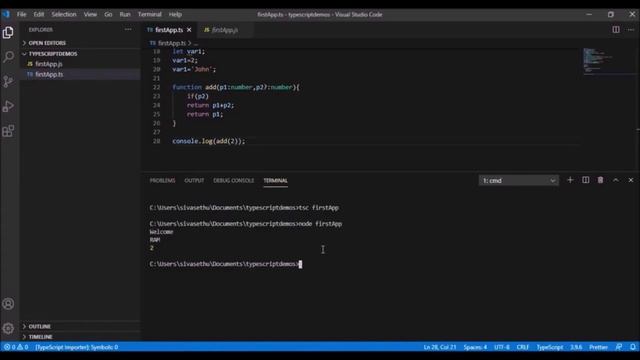Kill the terminal with trash icon

tap(600, 180)
